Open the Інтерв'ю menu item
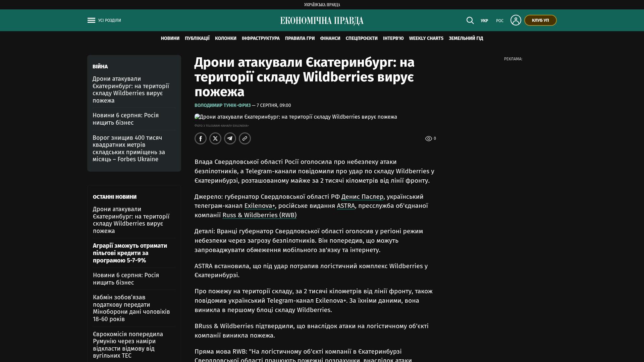This screenshot has width=644, height=362. coord(393,39)
